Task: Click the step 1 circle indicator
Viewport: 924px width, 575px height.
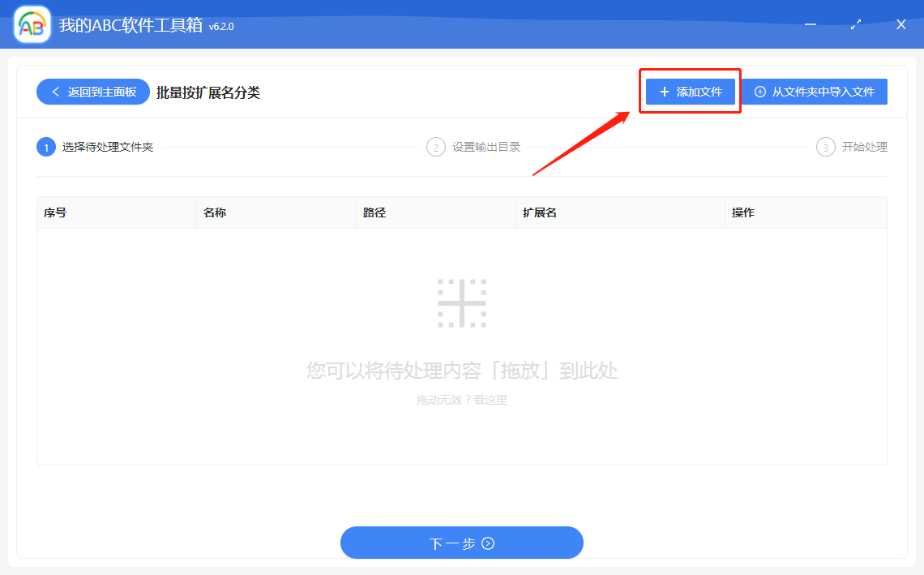Action: click(x=46, y=147)
